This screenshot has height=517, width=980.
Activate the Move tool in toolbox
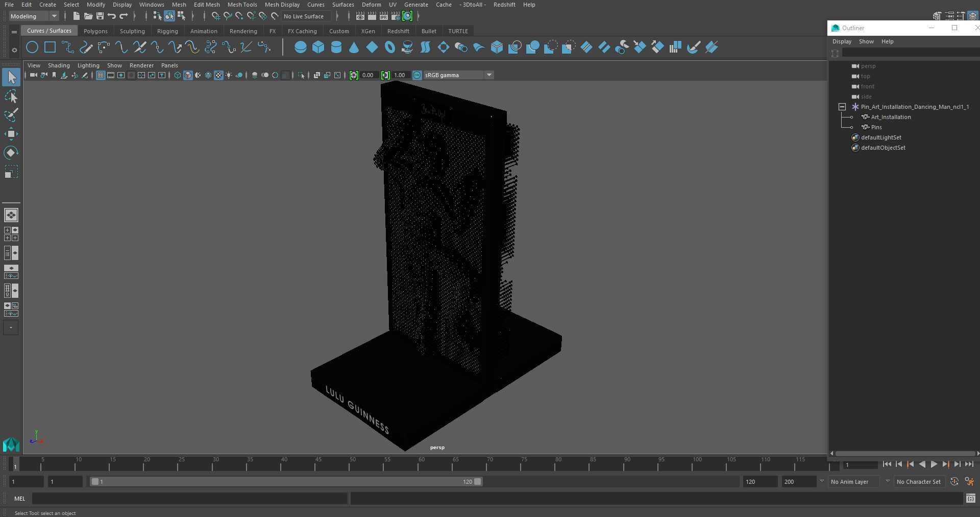tap(11, 134)
